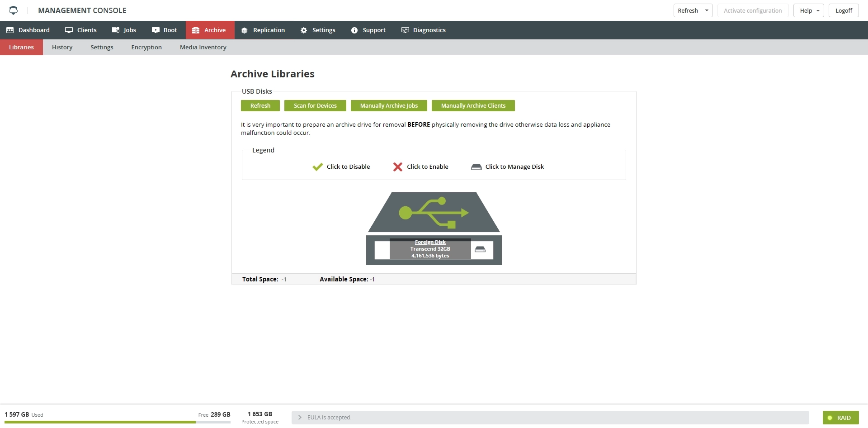This screenshot has height=428, width=868.
Task: Click the green checkmark legend icon
Action: 317,167
